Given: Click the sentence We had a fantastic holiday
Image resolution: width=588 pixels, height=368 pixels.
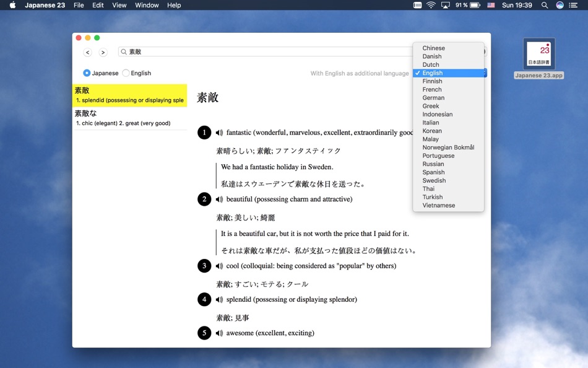Looking at the screenshot, I should click(277, 167).
